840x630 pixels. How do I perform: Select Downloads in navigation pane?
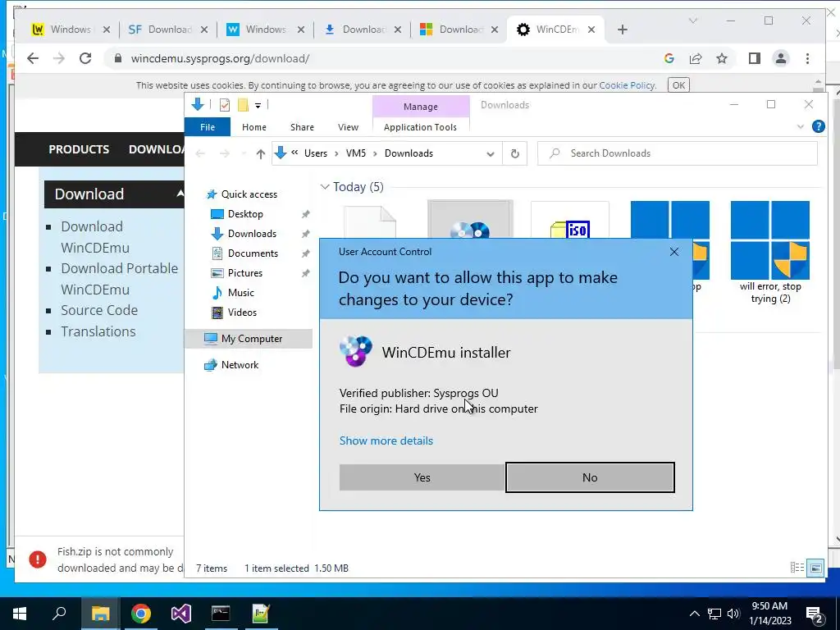point(252,234)
